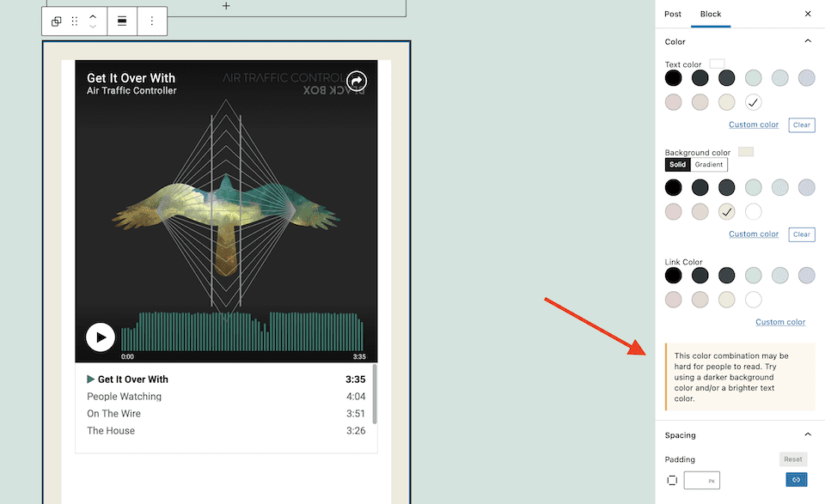Click the playlist scrollbar

click(x=375, y=393)
